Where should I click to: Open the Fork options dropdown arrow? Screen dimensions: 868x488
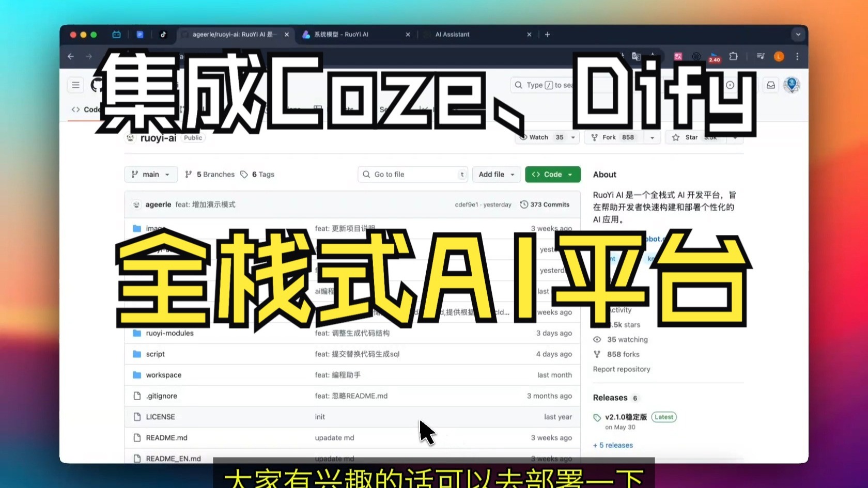(x=652, y=137)
